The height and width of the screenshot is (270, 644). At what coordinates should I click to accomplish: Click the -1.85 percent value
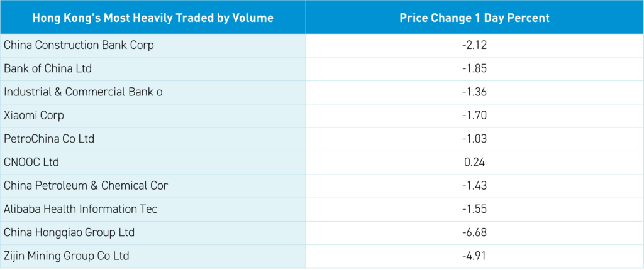click(x=475, y=68)
